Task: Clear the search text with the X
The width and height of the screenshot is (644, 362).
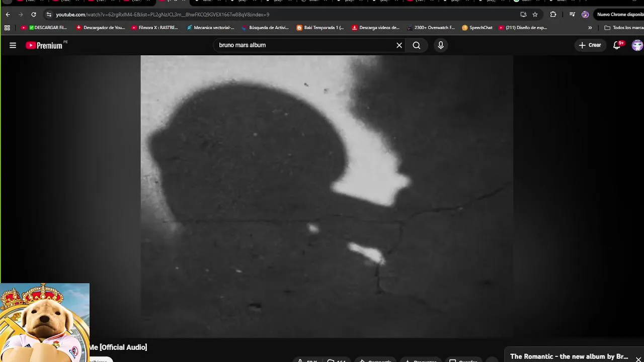Action: pyautogui.click(x=399, y=45)
